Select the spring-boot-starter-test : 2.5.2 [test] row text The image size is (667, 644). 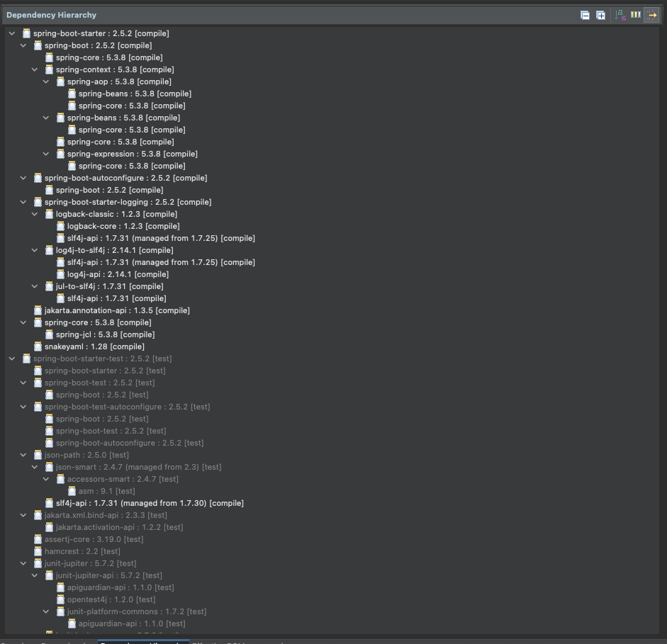click(103, 358)
